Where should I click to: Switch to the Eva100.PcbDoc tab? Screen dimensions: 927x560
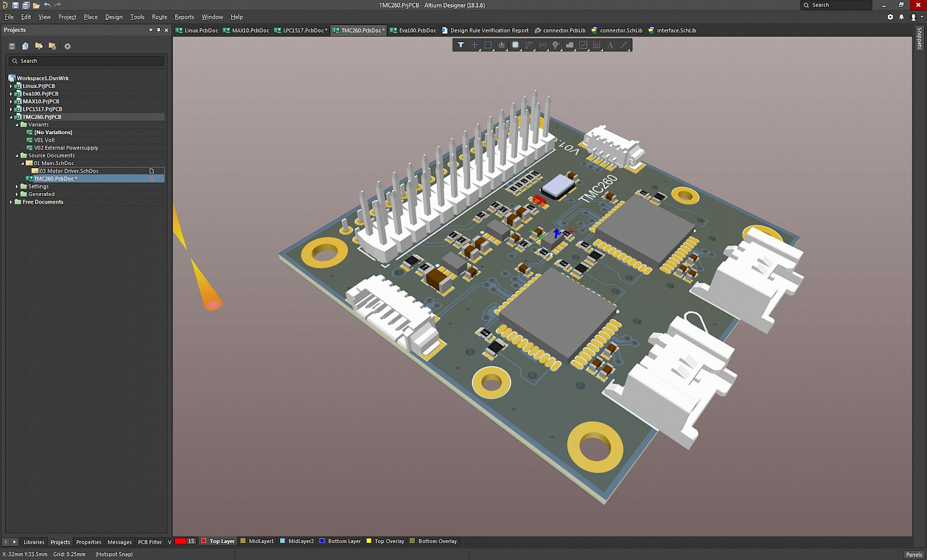tap(413, 30)
